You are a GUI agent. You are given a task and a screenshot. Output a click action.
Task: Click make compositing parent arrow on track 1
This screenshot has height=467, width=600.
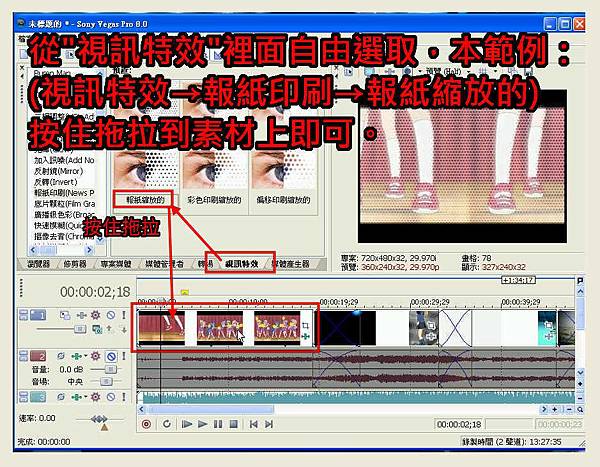tap(109, 329)
